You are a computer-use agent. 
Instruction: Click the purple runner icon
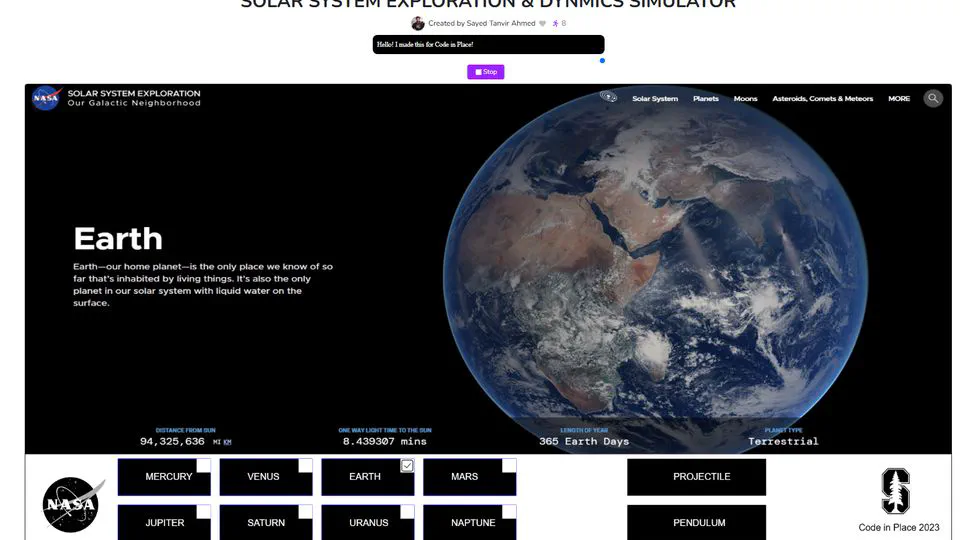[555, 23]
